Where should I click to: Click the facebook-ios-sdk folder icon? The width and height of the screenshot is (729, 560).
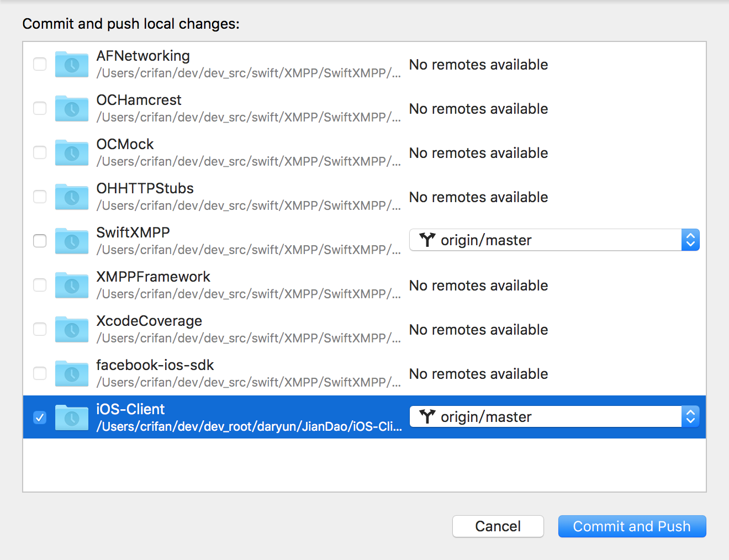point(71,374)
